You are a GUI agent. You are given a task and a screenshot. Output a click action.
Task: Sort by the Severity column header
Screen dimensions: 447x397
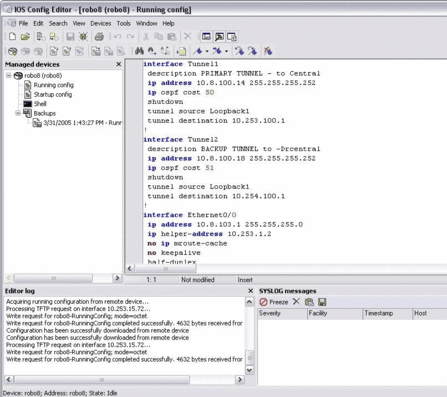click(x=282, y=313)
